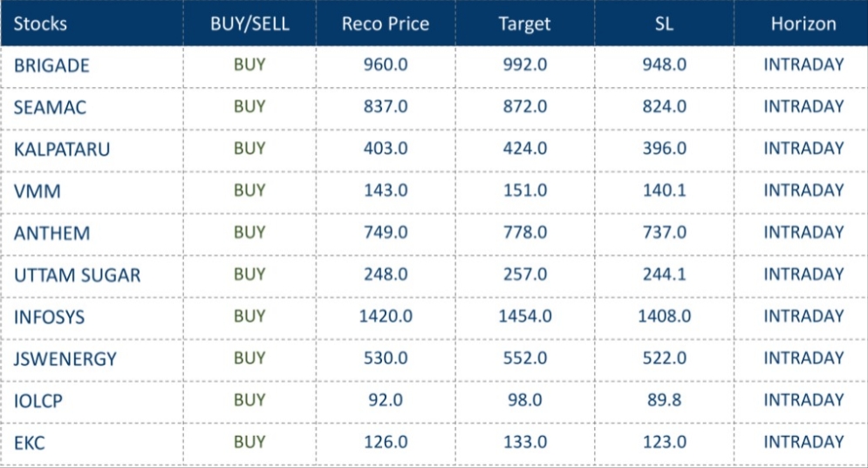
Task: Select the Horizon column header
Action: tap(803, 24)
